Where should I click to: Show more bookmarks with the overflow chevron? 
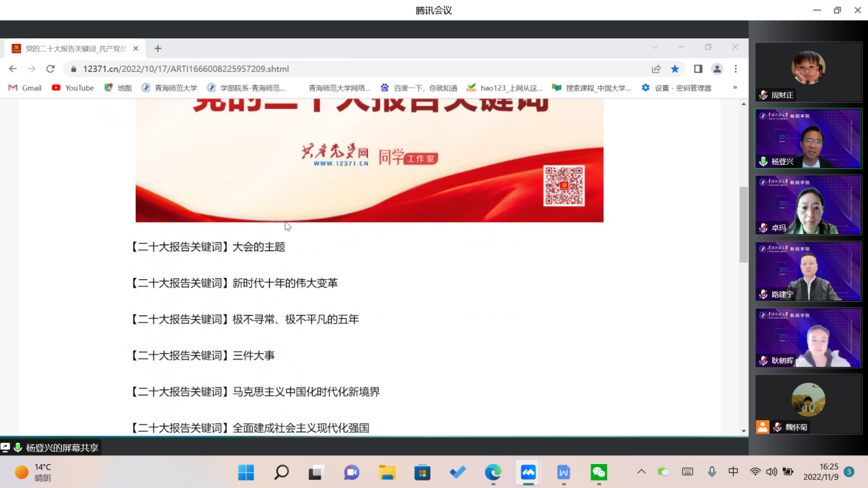pos(735,88)
